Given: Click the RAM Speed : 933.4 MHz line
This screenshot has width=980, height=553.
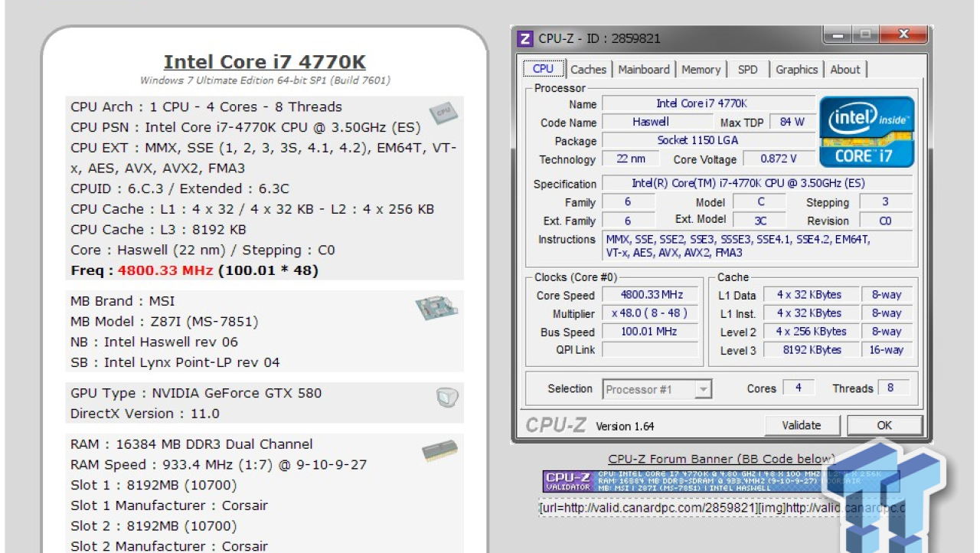Looking at the screenshot, I should point(219,465).
